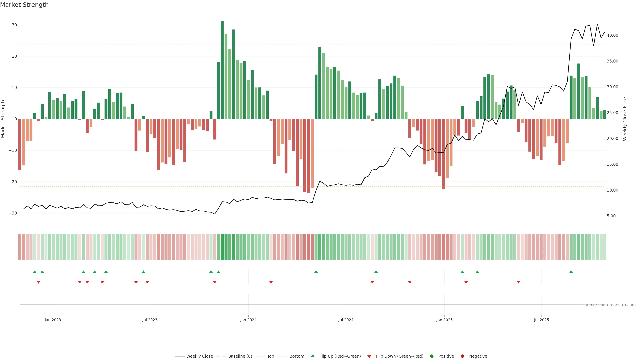Toggle the Baseline (0) legend entry

click(x=240, y=356)
